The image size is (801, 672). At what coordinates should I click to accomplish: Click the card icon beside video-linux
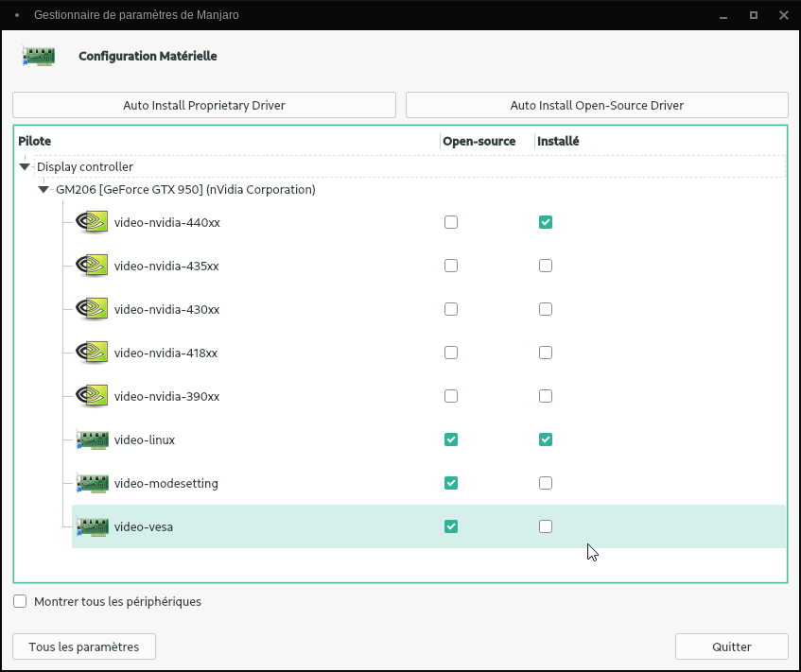pyautogui.click(x=93, y=439)
